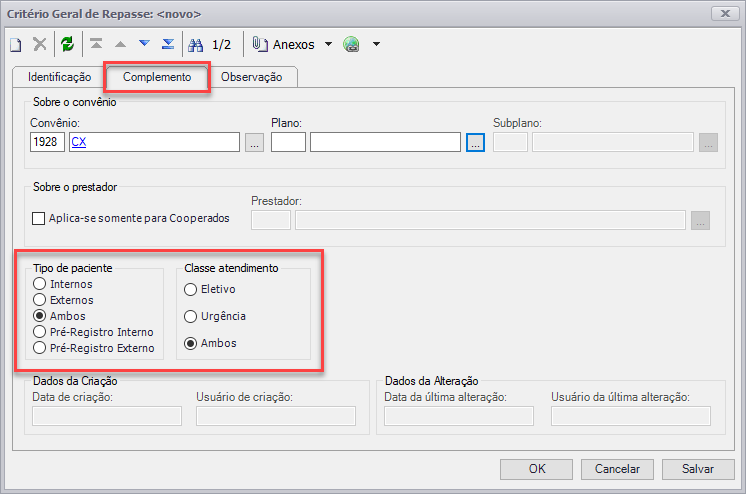Close the Critério Geral de Repasse window
The image size is (746, 494).
click(x=725, y=13)
